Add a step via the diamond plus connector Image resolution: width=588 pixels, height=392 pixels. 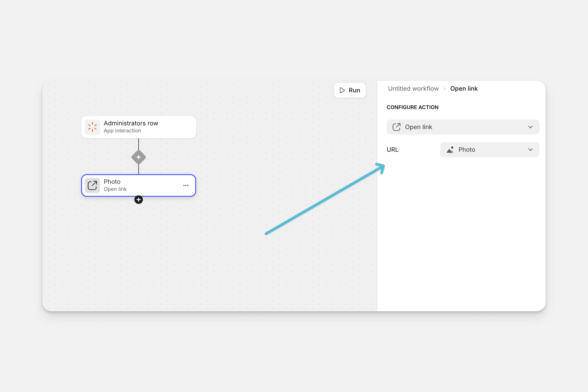tap(138, 157)
